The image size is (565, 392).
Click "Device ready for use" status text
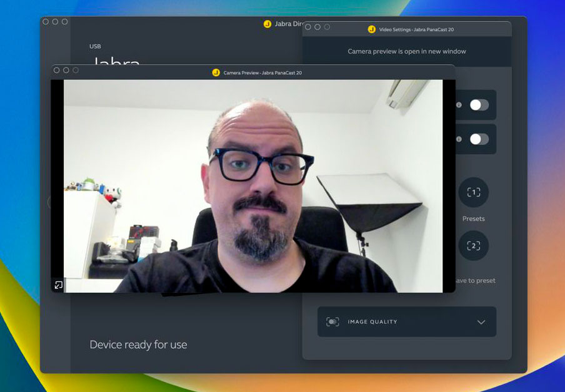[x=138, y=345]
